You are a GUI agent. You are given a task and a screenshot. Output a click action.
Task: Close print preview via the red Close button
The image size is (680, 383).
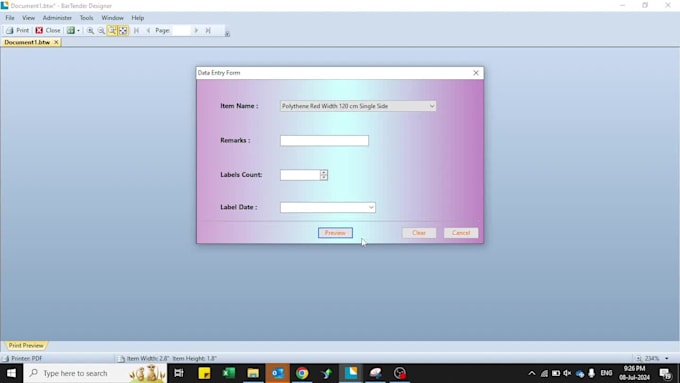48,30
